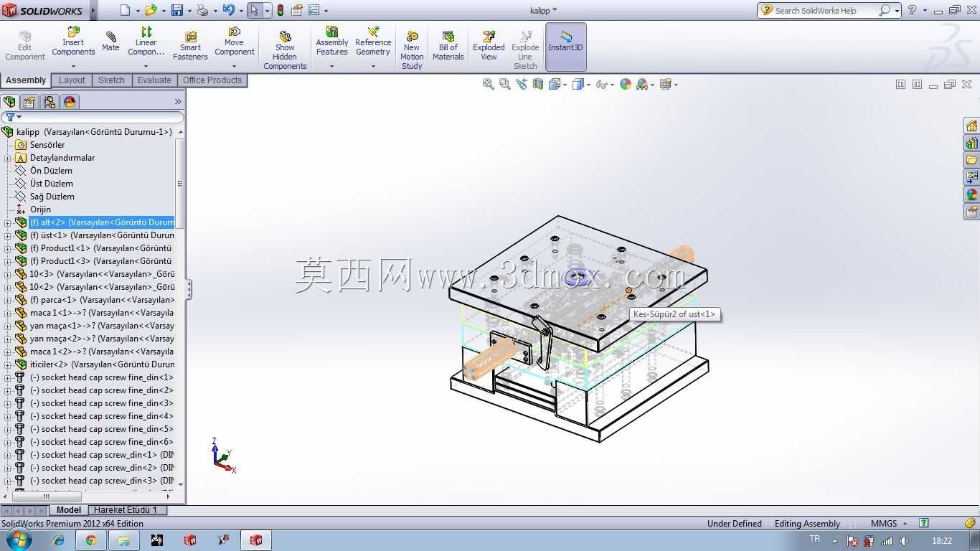Click the feature tree filter field

click(93, 117)
